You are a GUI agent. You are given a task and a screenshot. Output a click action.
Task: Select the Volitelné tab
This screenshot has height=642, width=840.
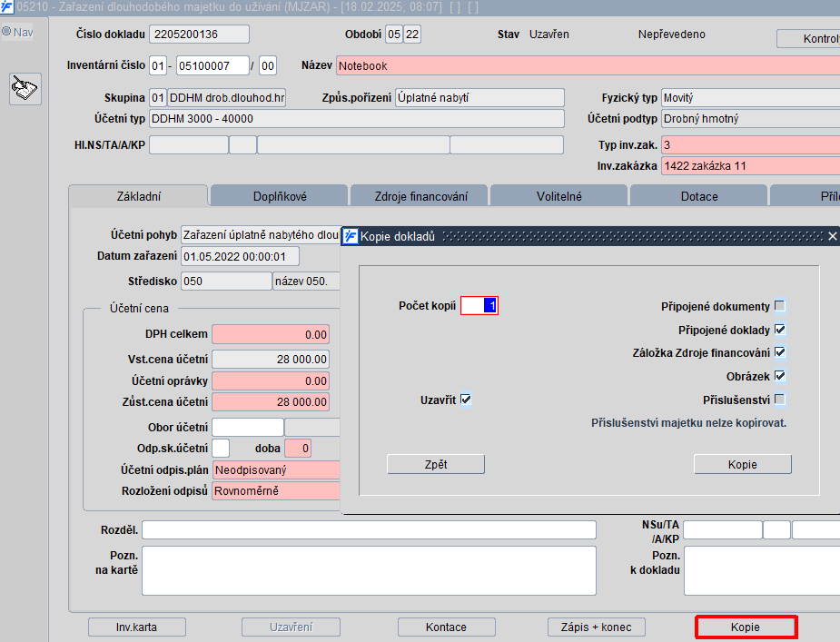pos(559,196)
